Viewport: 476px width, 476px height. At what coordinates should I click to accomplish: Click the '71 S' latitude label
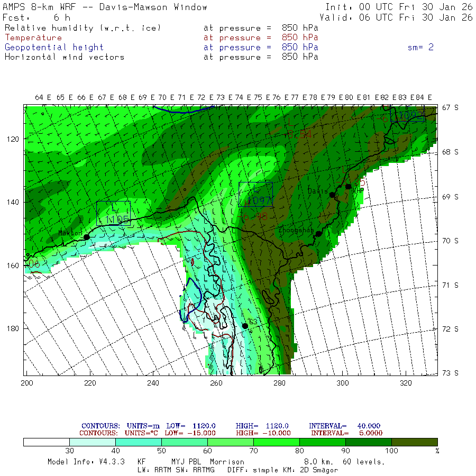point(450,285)
